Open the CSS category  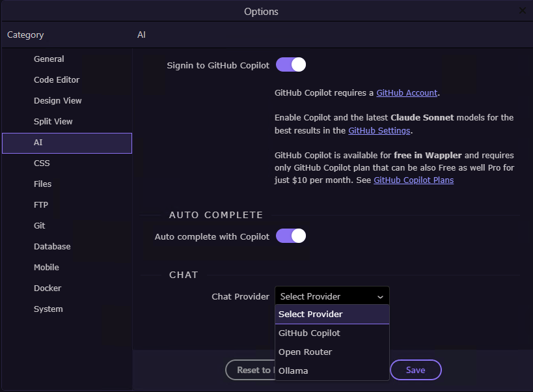(67, 163)
